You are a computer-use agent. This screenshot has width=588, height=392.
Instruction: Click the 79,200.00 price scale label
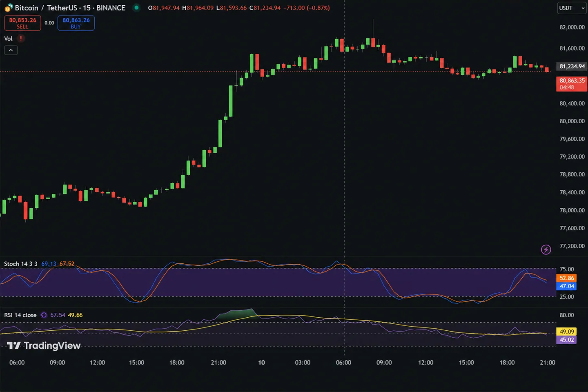pos(572,157)
